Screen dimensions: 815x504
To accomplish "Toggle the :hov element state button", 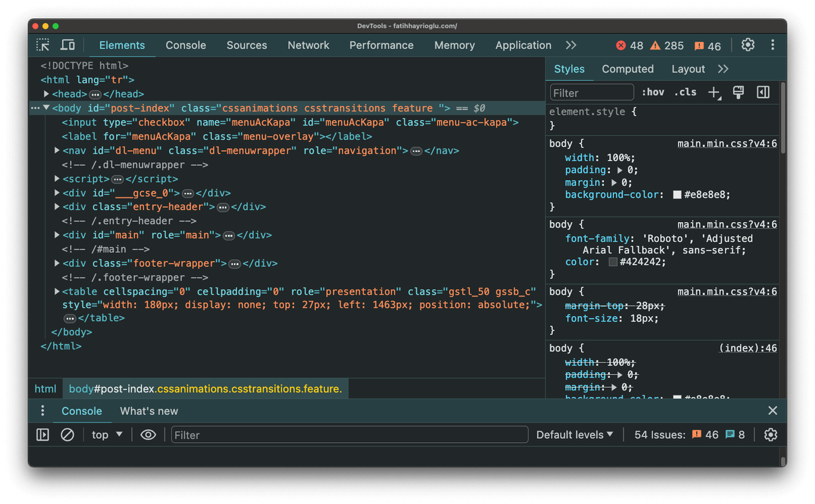I will point(653,92).
